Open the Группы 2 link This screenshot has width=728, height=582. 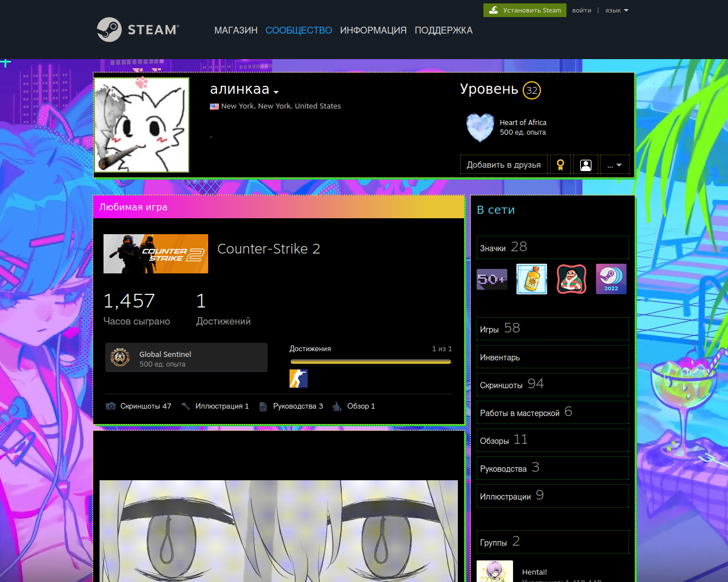coord(553,542)
